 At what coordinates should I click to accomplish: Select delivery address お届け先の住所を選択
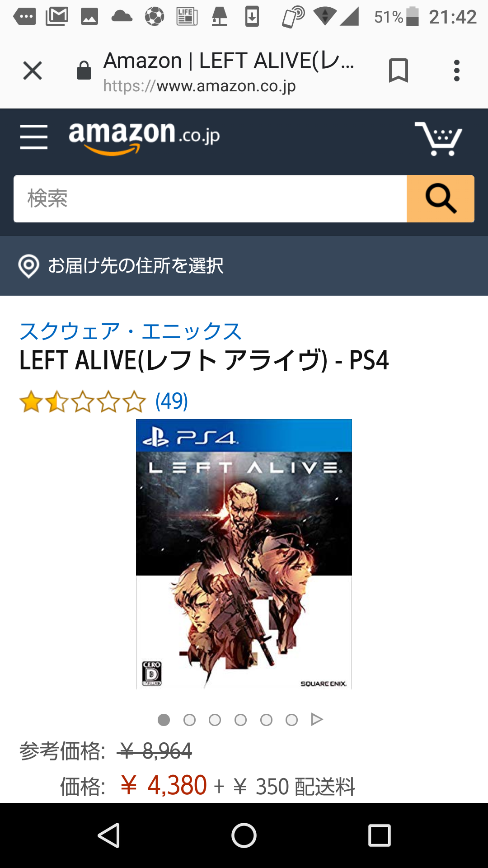136,266
